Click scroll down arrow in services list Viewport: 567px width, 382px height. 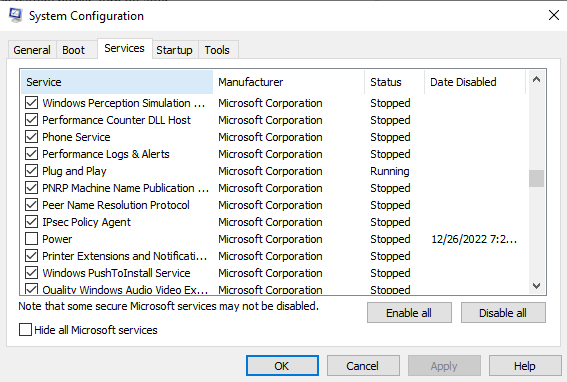pos(536,286)
